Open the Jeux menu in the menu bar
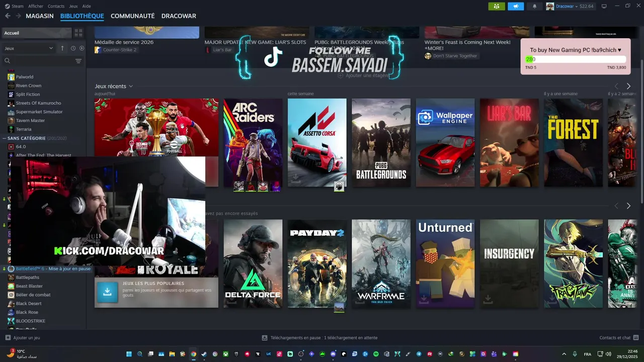 pos(73,6)
